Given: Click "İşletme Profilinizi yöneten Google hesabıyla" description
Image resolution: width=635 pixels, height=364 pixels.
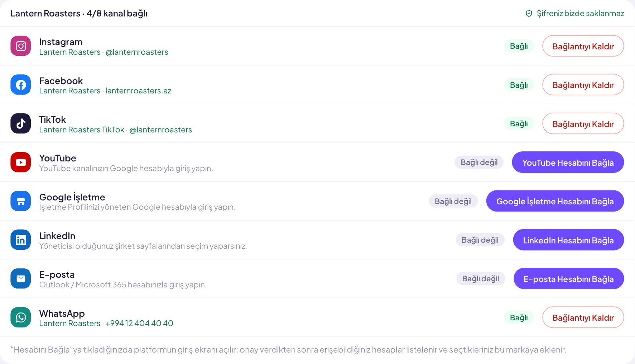Looking at the screenshot, I should pos(137,207).
